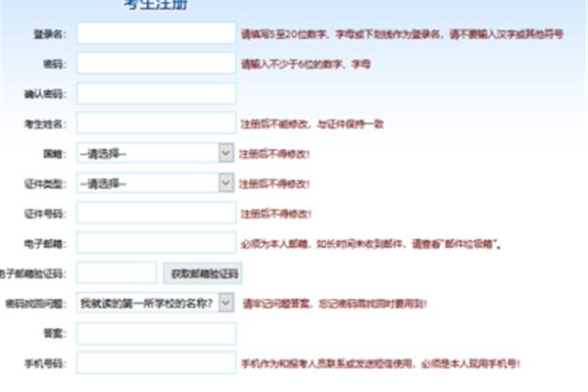This screenshot has width=588, height=392.
Task: Click the 证件类型 label
Action: [x=45, y=184]
